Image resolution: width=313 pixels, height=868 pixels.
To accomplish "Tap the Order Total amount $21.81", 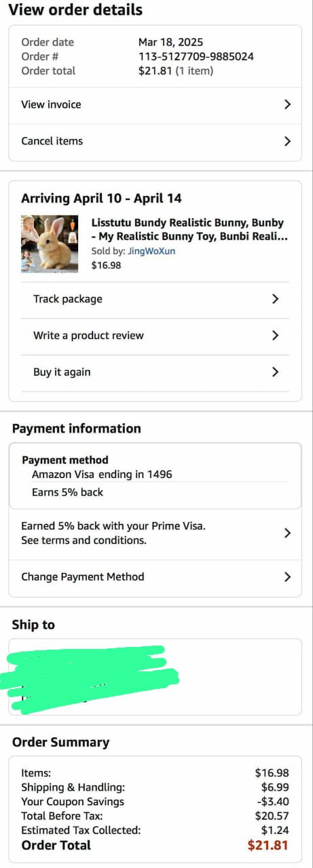I will (x=268, y=845).
